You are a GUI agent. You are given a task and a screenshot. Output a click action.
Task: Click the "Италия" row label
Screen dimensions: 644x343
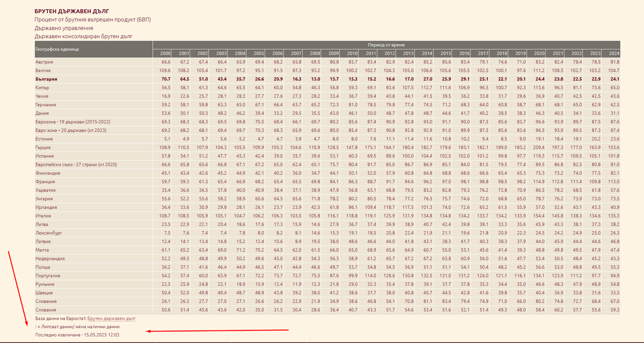(43, 216)
